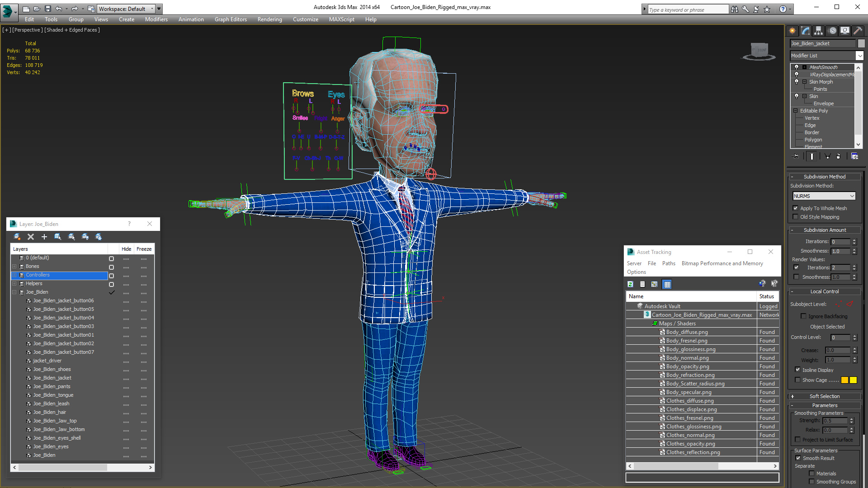Open the Modifier List dropdown
This screenshot has width=868, height=488.
pos(859,56)
